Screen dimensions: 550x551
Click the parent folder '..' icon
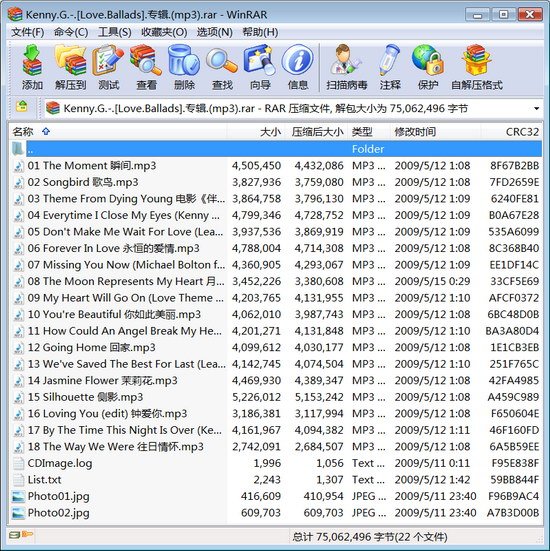pyautogui.click(x=18, y=149)
